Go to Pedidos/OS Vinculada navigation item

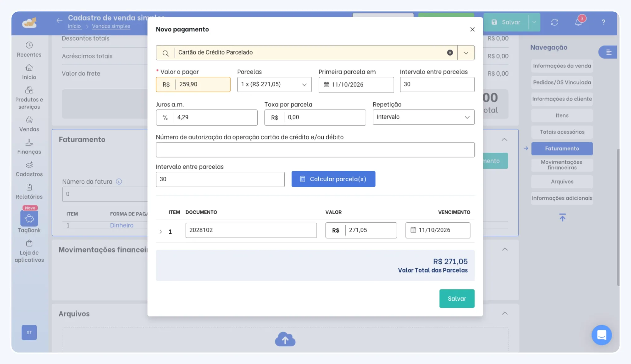pos(562,82)
